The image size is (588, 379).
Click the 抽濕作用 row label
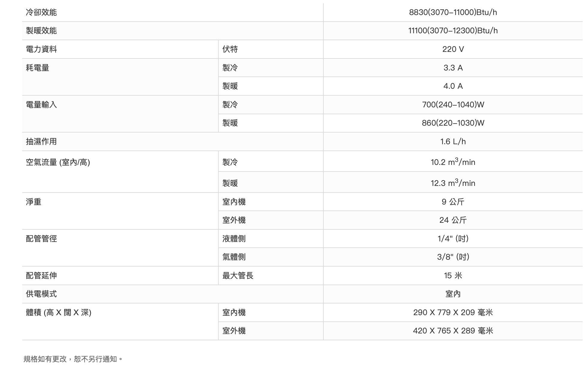pyautogui.click(x=41, y=142)
